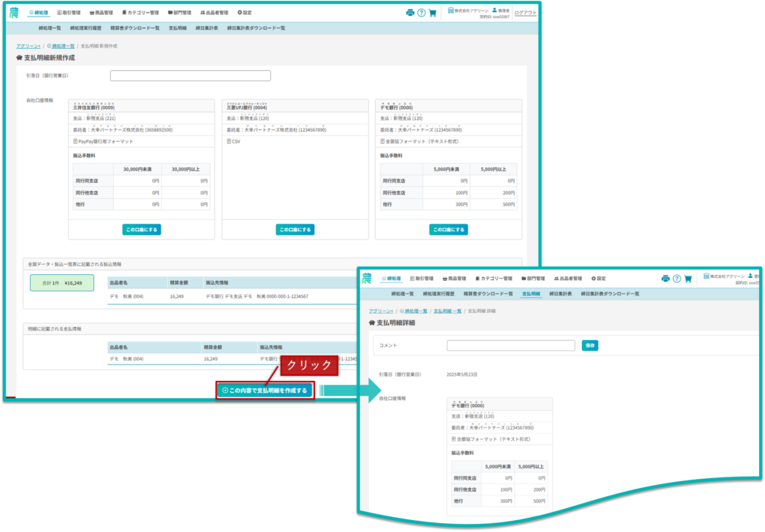Click the 保存 button beside the comment field
765x532 pixels.
click(590, 345)
